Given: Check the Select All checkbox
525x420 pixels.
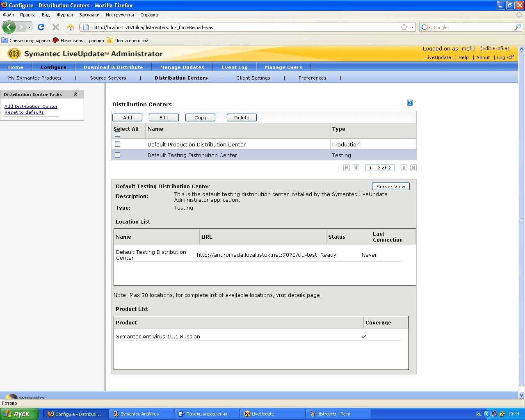Looking at the screenshot, I should pos(117,134).
